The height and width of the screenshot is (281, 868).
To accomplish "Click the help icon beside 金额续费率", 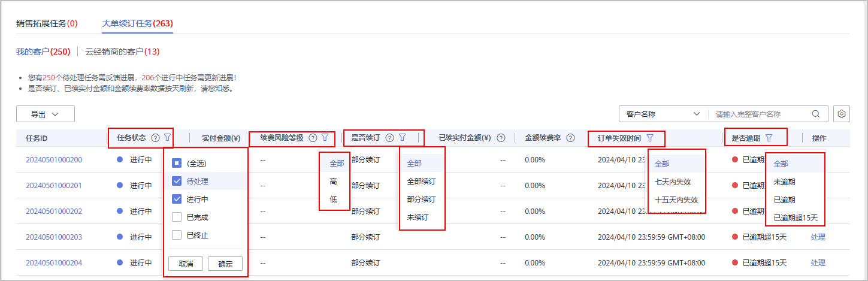I will pos(570,138).
